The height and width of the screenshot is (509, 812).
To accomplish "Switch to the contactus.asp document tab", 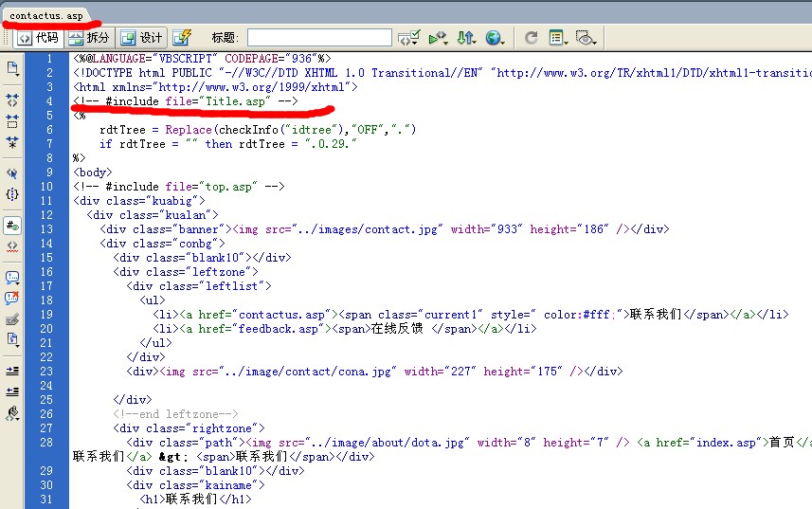I will click(45, 16).
